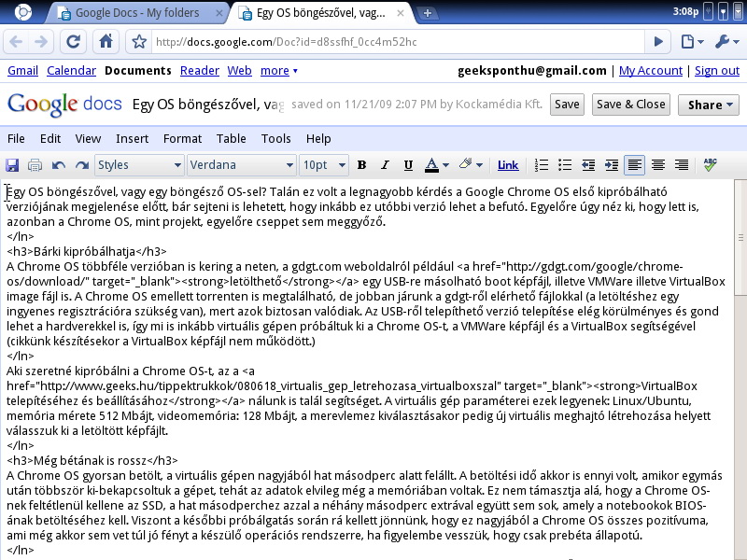Click the bulleted list icon
The height and width of the screenshot is (560, 747).
565,165
